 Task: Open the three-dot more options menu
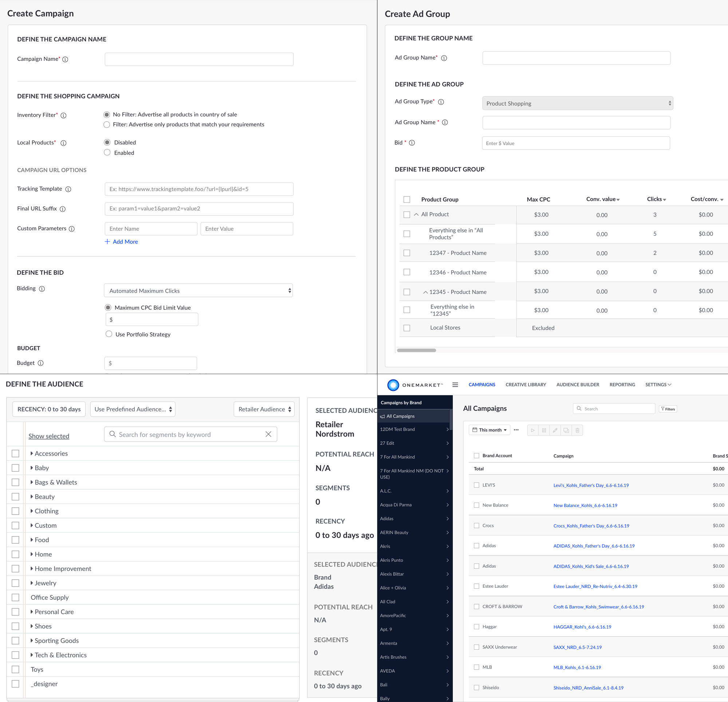click(x=516, y=430)
